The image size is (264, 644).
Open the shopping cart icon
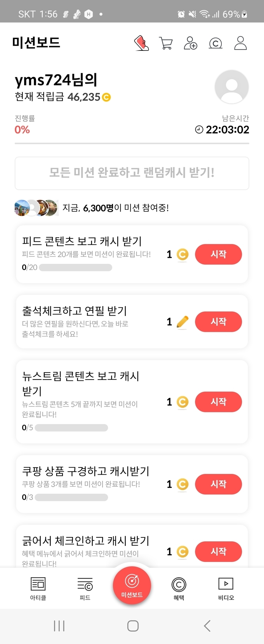166,43
